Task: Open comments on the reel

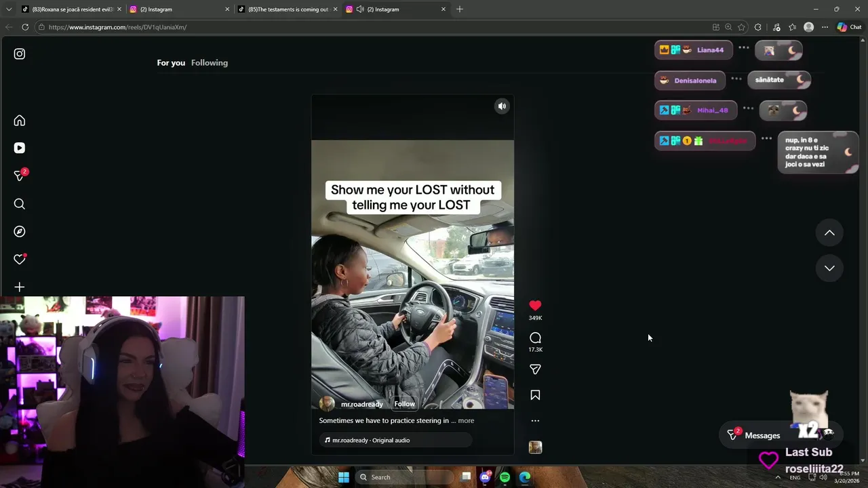Action: coord(535,338)
